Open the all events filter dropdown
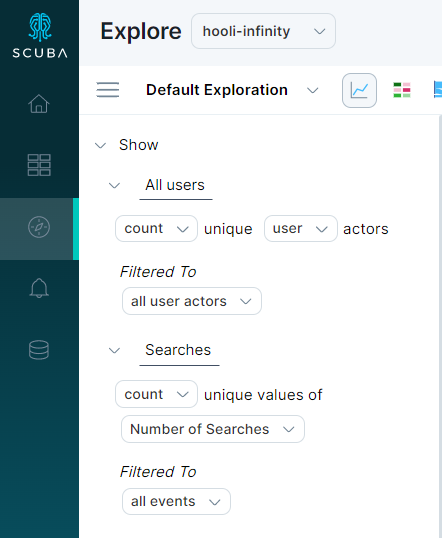Viewport: 442px width, 538px height. (x=176, y=502)
